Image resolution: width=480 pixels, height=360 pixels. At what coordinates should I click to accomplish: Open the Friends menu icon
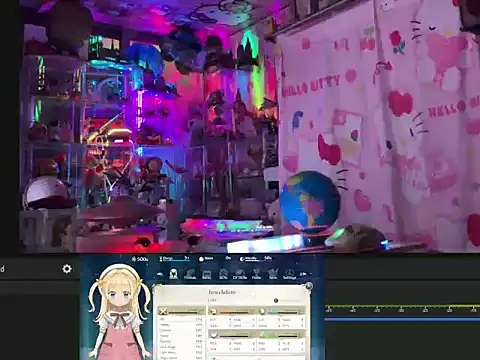tap(190, 274)
